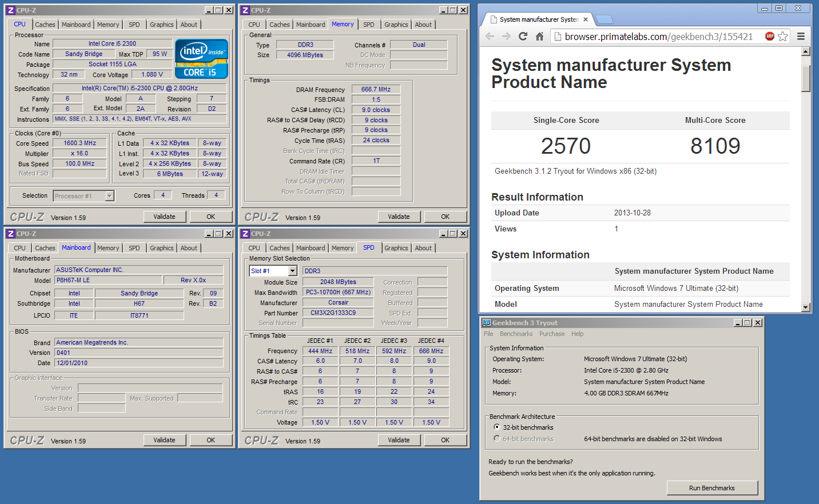The height and width of the screenshot is (504, 819).
Task: Click the Core Speed value 1600.3 MHz
Action: tap(80, 143)
